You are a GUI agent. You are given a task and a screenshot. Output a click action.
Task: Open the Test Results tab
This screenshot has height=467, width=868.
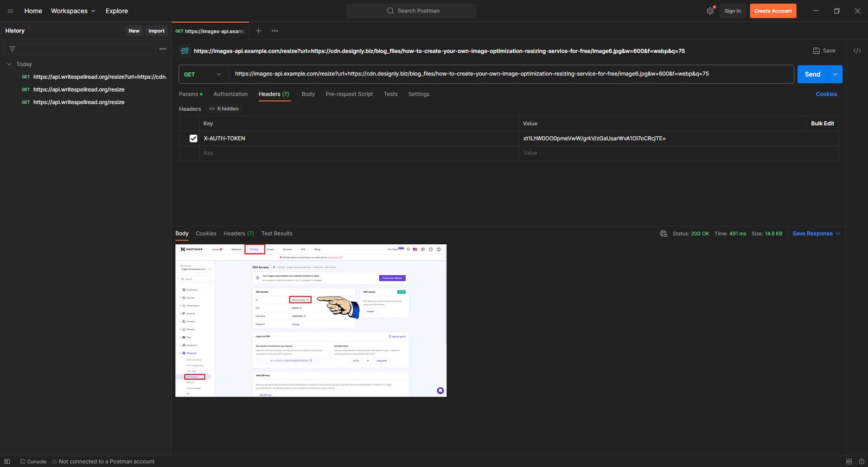click(277, 233)
